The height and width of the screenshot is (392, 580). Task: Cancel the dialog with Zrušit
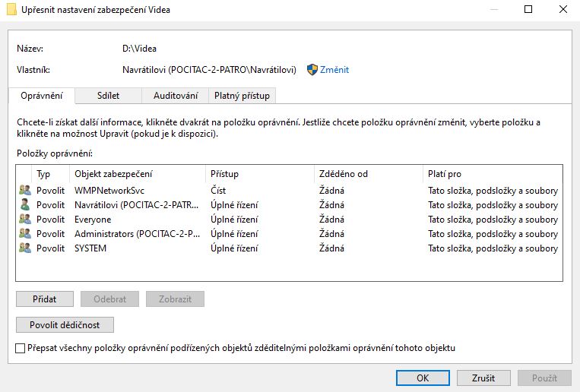pyautogui.click(x=483, y=378)
